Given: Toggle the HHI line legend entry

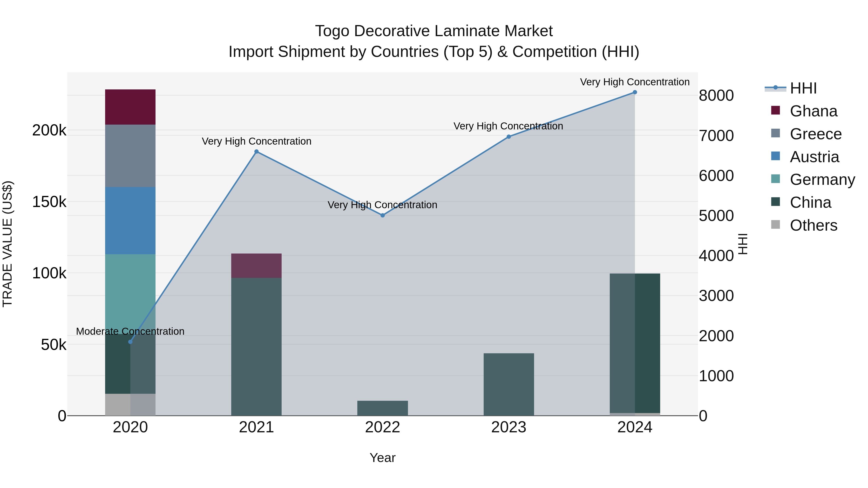Looking at the screenshot, I should [791, 88].
